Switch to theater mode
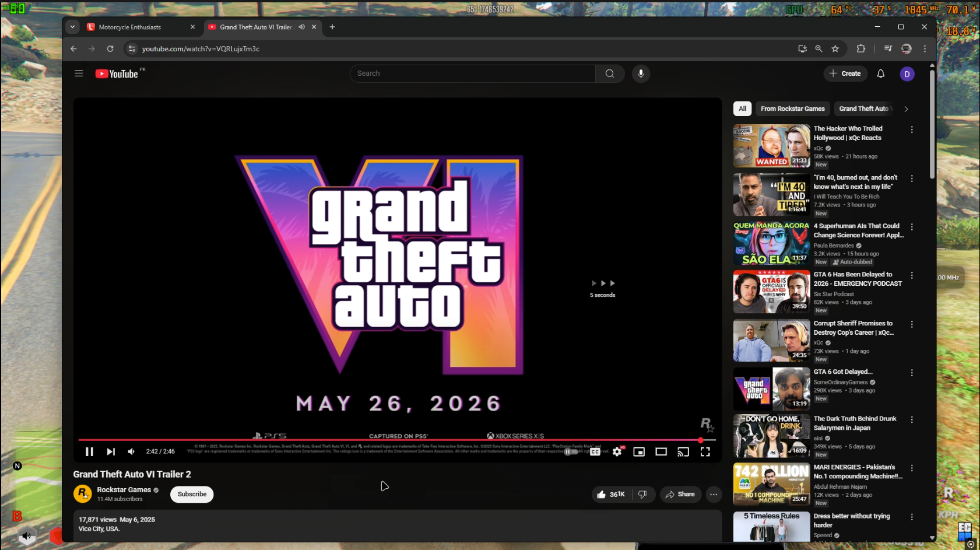Image resolution: width=980 pixels, height=550 pixels. tap(661, 451)
